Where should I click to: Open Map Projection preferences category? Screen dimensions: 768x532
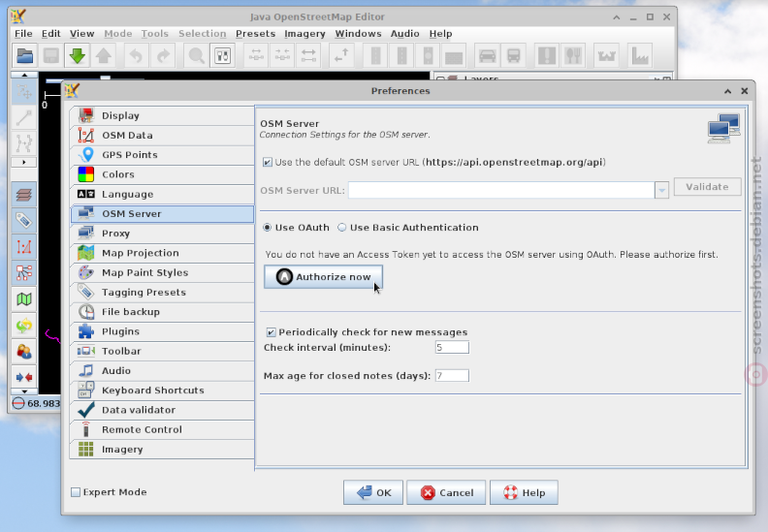pos(162,253)
